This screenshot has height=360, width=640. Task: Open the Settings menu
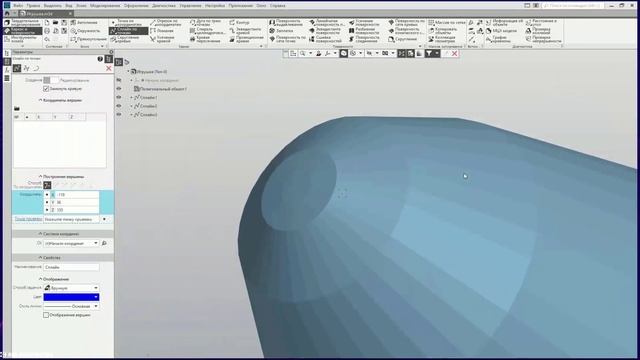tap(215, 6)
